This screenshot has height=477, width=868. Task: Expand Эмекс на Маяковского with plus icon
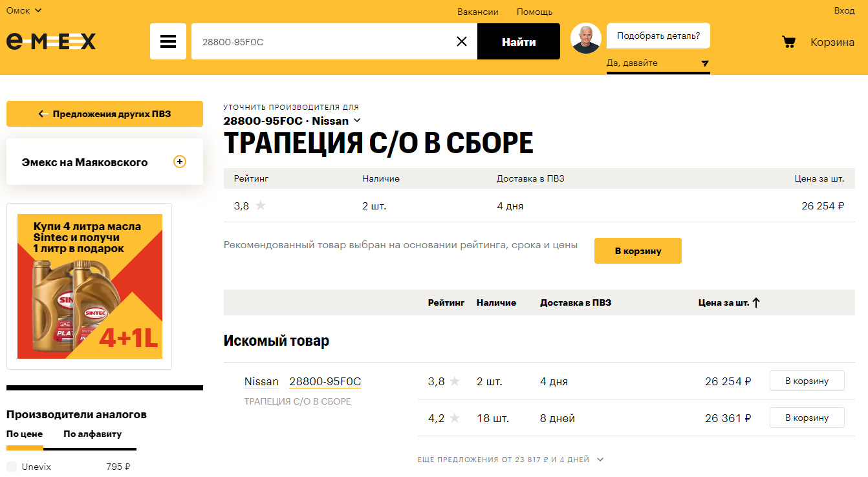point(180,162)
